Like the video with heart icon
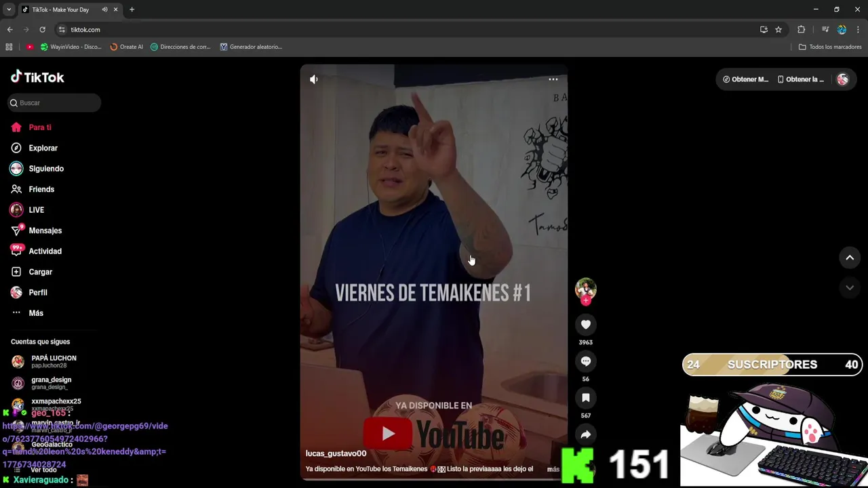 coord(586,325)
